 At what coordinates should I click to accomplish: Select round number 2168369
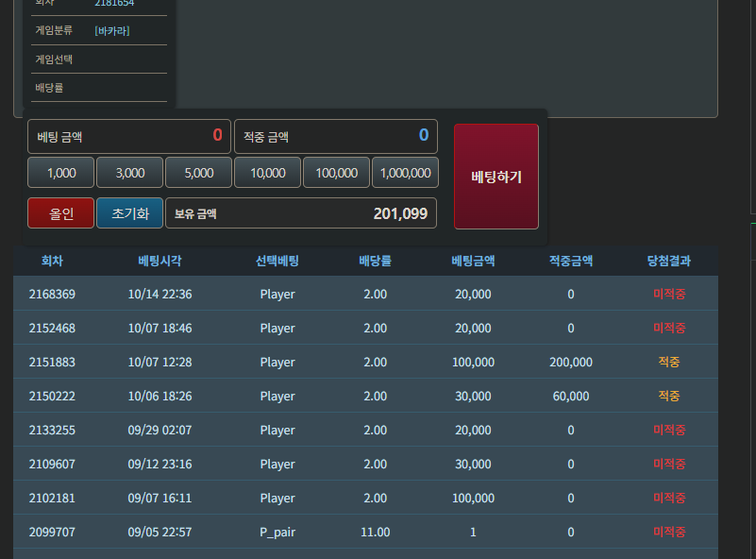(x=52, y=295)
